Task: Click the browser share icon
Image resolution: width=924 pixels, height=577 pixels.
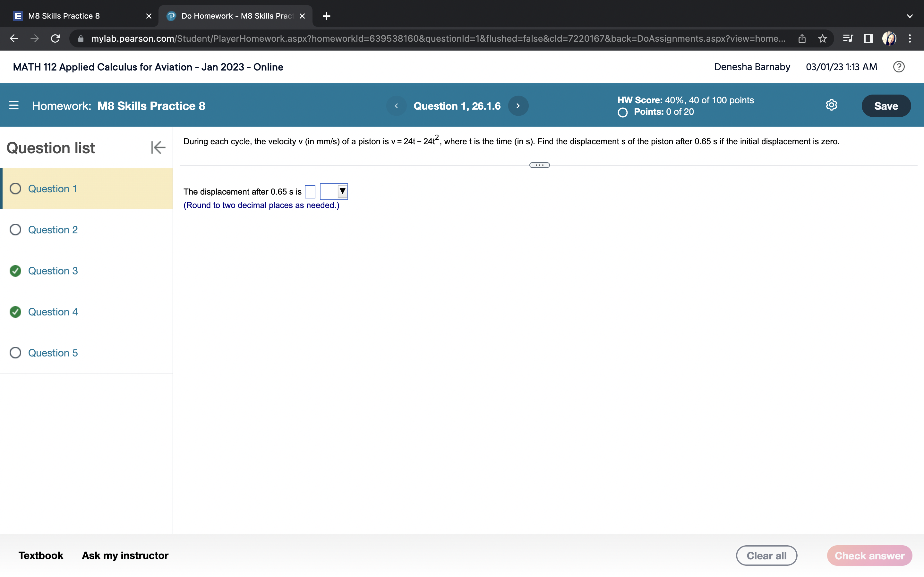Action: click(802, 38)
